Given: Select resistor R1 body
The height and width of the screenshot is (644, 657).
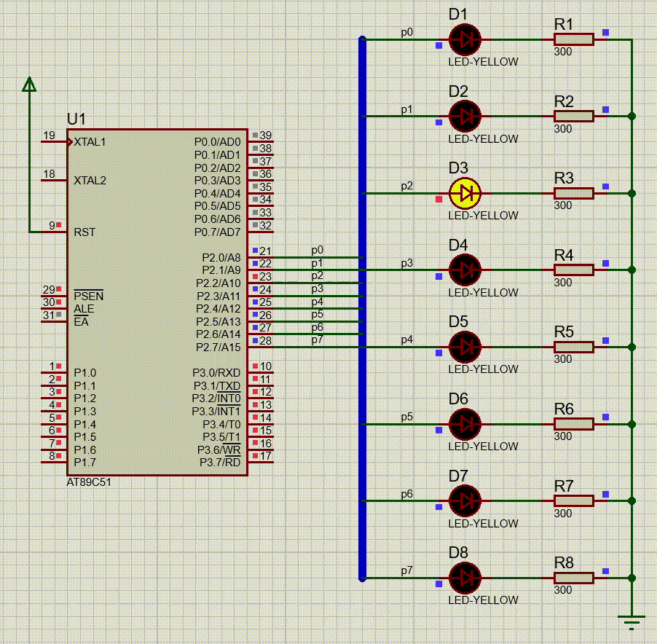Looking at the screenshot, I should point(574,39).
